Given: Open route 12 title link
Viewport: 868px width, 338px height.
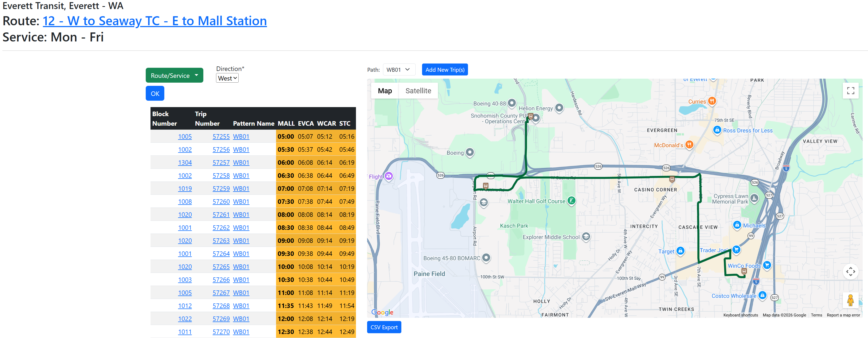Looking at the screenshot, I should pos(155,21).
